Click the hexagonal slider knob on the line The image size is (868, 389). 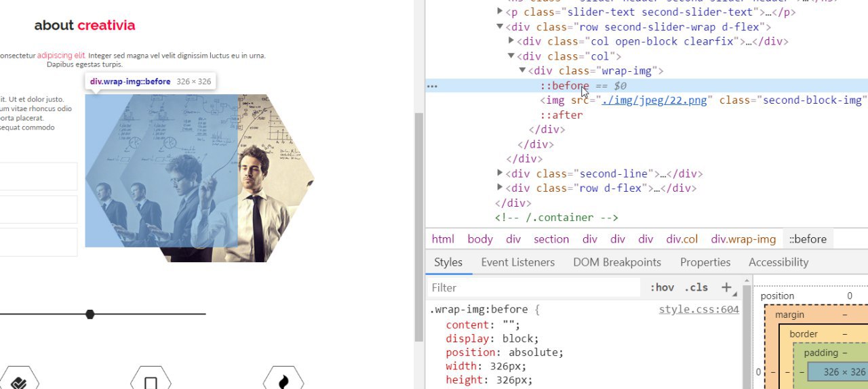90,314
